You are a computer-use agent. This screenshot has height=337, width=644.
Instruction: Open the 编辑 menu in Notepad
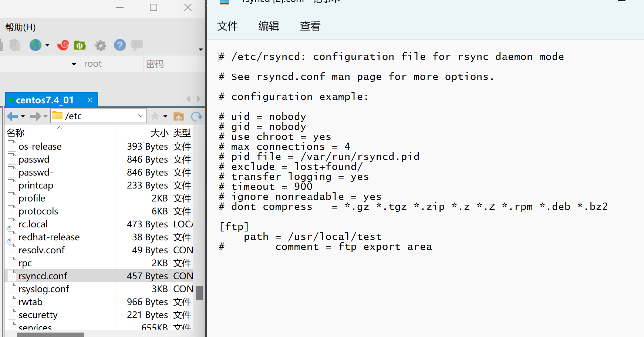(x=269, y=26)
